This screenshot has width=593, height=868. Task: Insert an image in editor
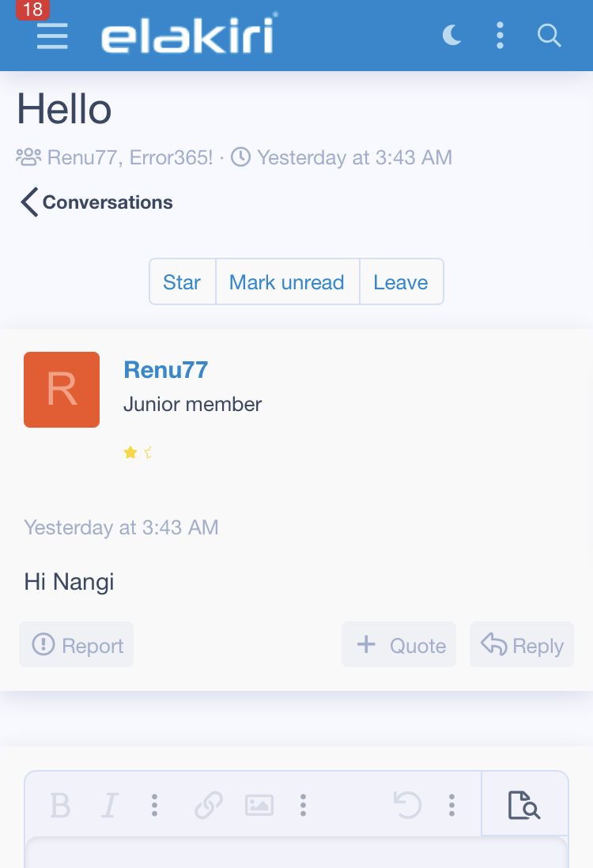click(259, 805)
